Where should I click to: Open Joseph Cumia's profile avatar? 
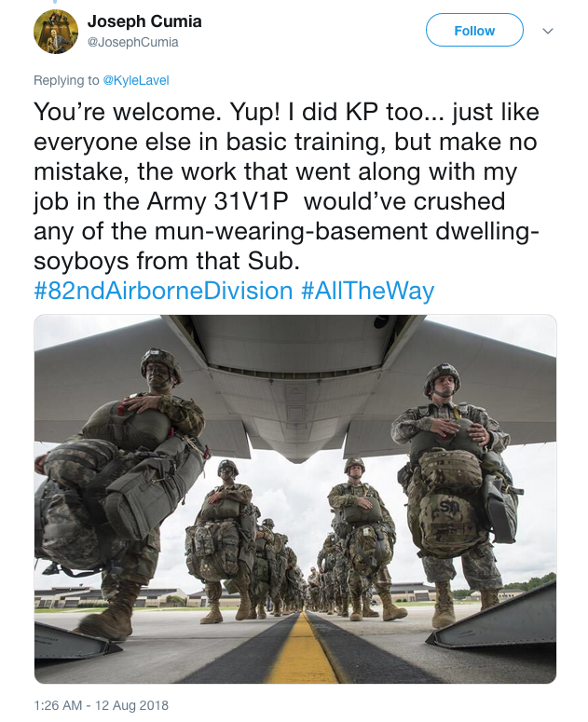pos(56,31)
